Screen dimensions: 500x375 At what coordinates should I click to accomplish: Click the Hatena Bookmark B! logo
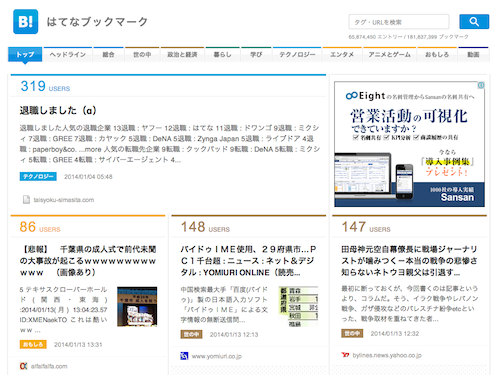(26, 22)
